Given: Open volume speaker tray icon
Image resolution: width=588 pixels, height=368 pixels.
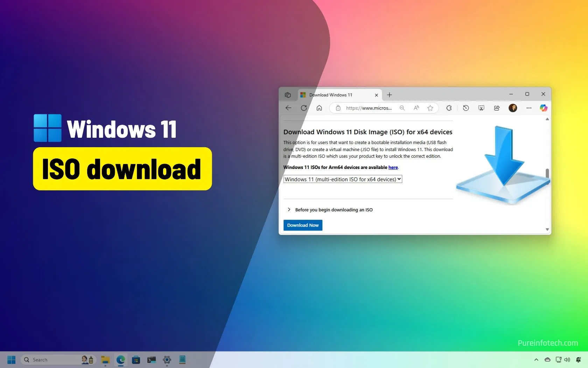Looking at the screenshot, I should (567, 360).
